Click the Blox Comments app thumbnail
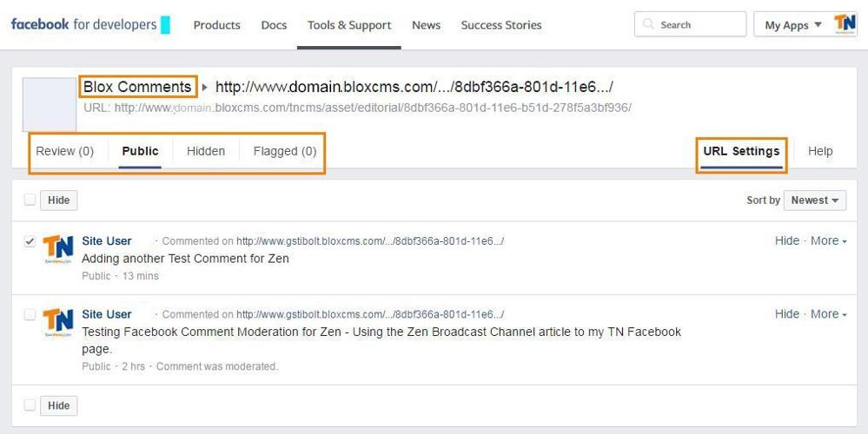This screenshot has height=434, width=868. (x=49, y=104)
